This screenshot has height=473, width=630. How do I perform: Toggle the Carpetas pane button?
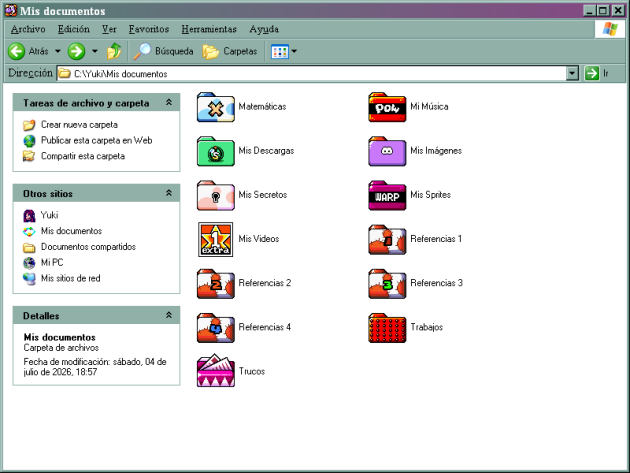230,51
